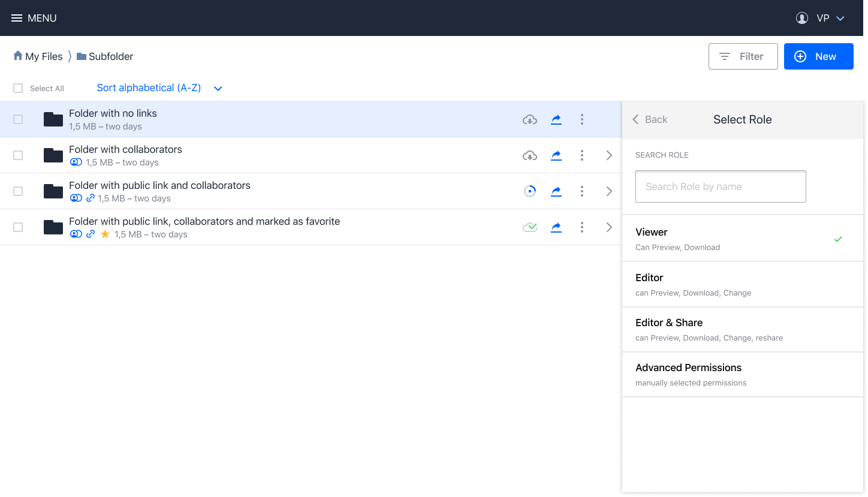Open the Subfolder breadcrumb label
This screenshot has height=497, width=868.
tap(111, 56)
